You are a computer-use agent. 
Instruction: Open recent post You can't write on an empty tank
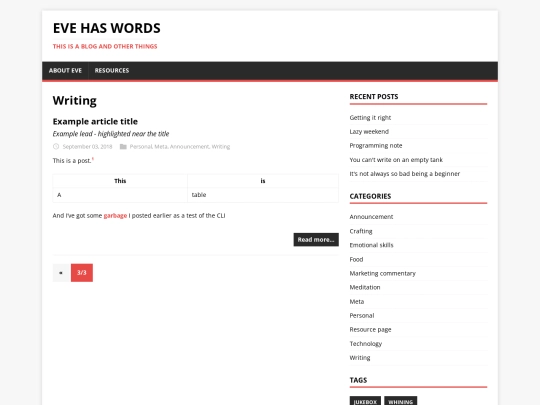pyautogui.click(x=396, y=160)
